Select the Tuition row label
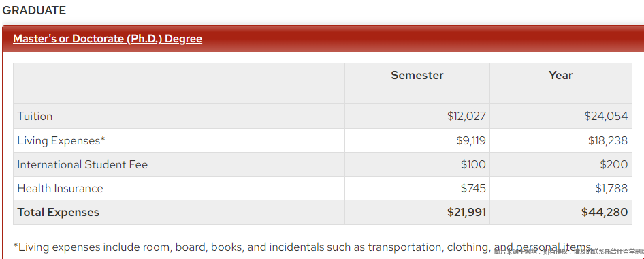644x259 pixels. (35, 116)
